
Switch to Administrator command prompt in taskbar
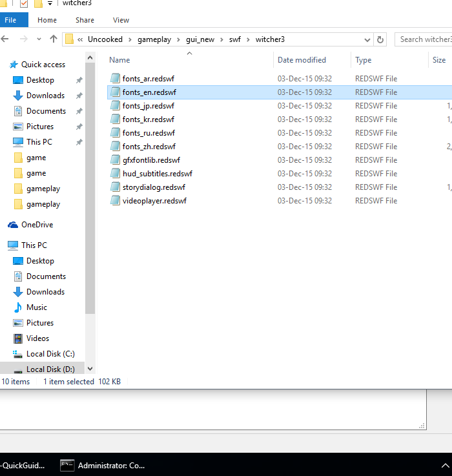(102, 466)
